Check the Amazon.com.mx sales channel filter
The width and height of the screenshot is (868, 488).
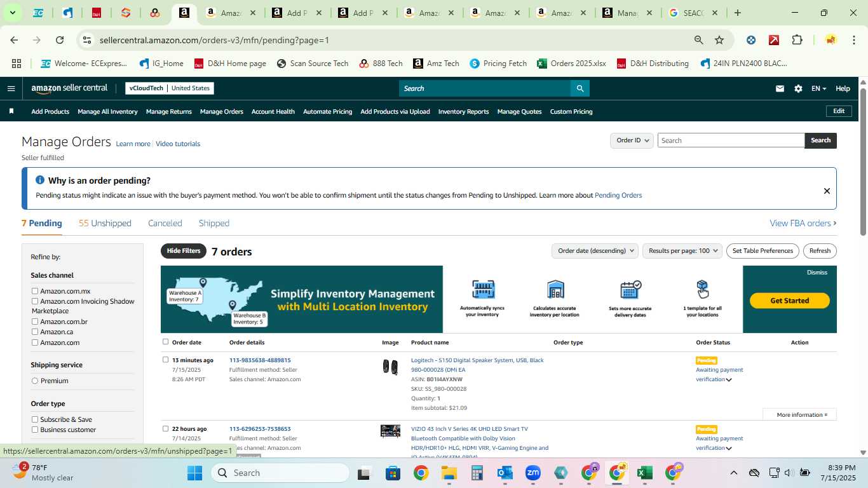coord(35,291)
